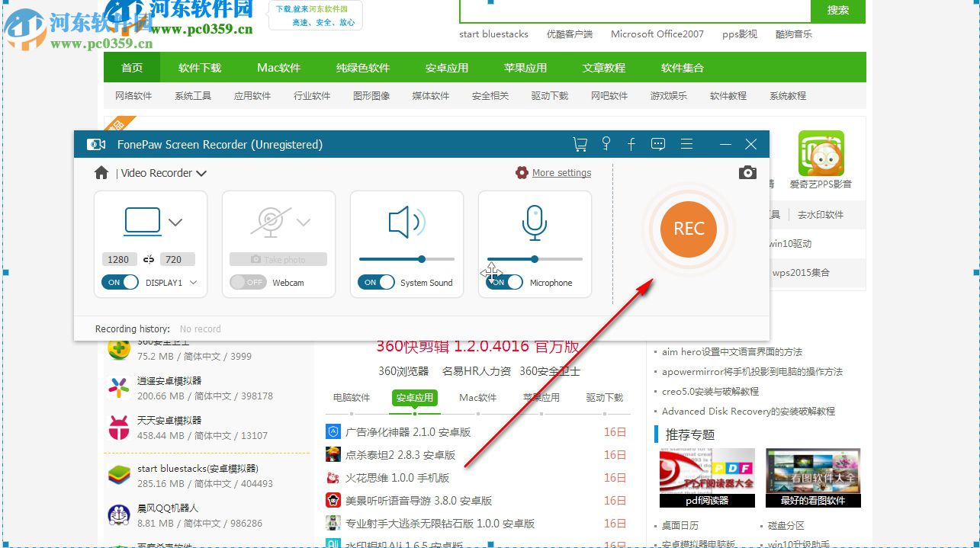Disable System Sound recording
The width and height of the screenshot is (980, 548).
pos(375,282)
